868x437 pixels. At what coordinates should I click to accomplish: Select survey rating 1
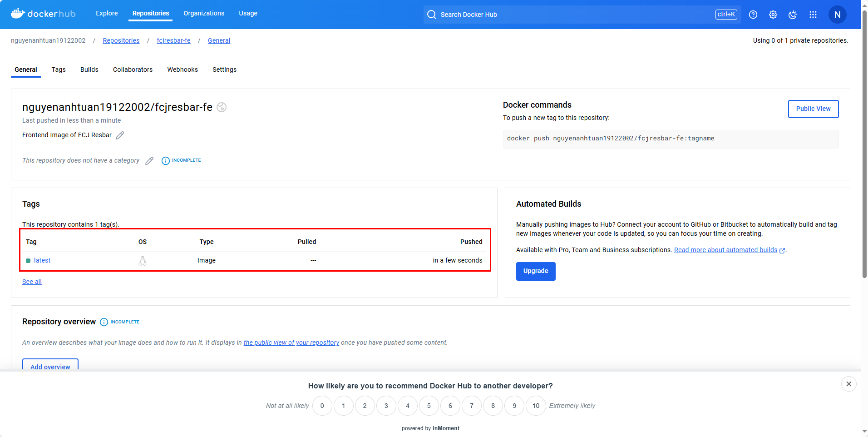tap(344, 406)
